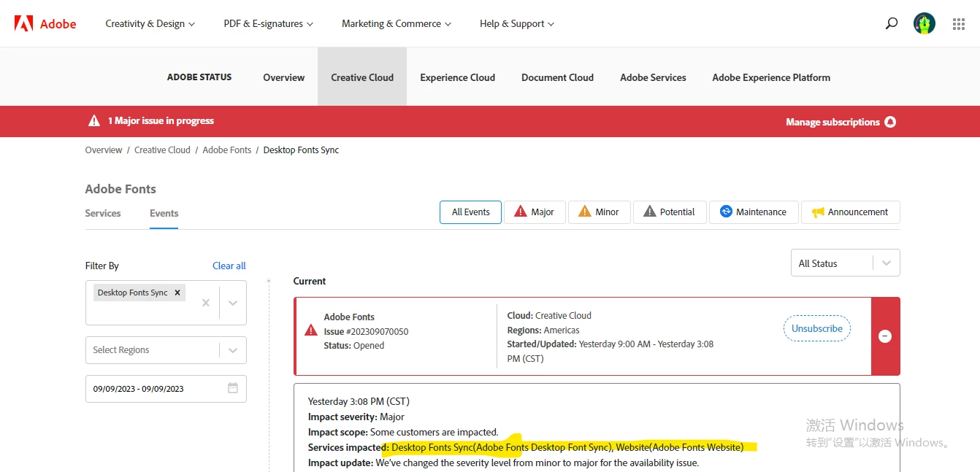The height and width of the screenshot is (472, 980).
Task: Click the Regions: Americas text
Action: 543,330
